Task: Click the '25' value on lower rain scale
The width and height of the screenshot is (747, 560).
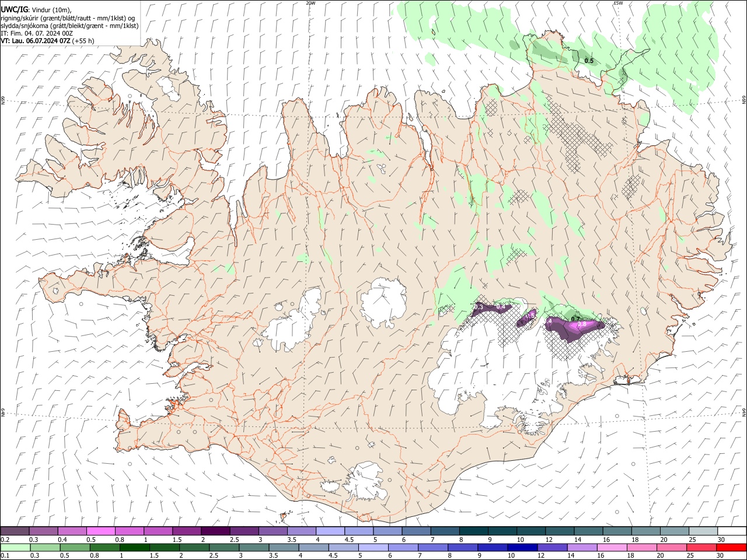Action: [x=690, y=555]
